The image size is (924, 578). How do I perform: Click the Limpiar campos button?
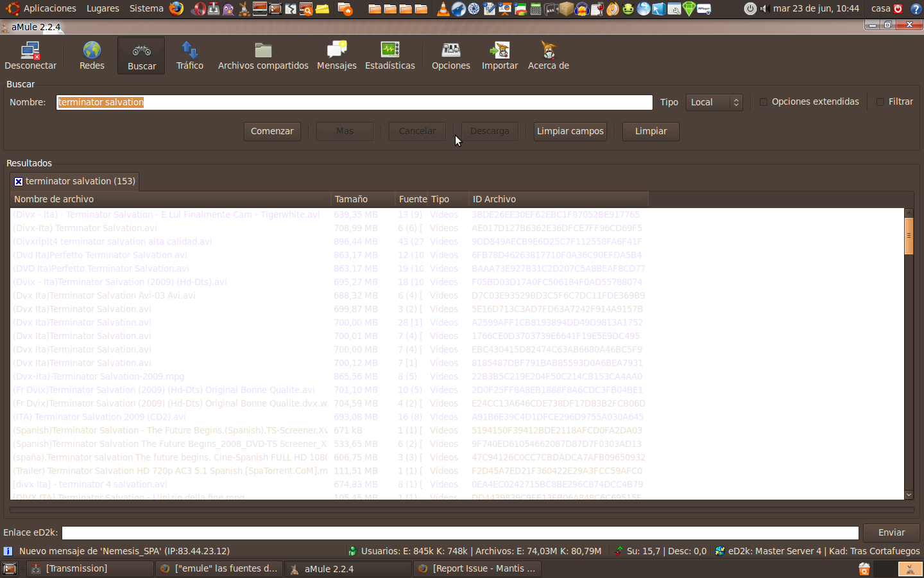click(570, 131)
